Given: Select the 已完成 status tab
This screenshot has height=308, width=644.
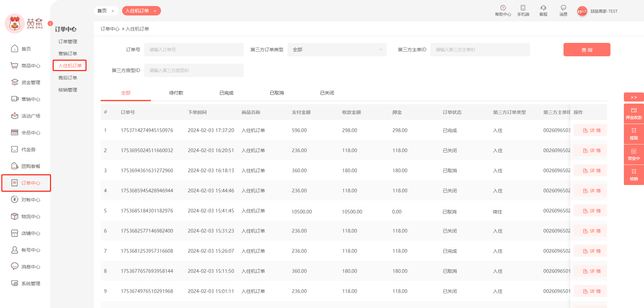Looking at the screenshot, I should tap(226, 93).
